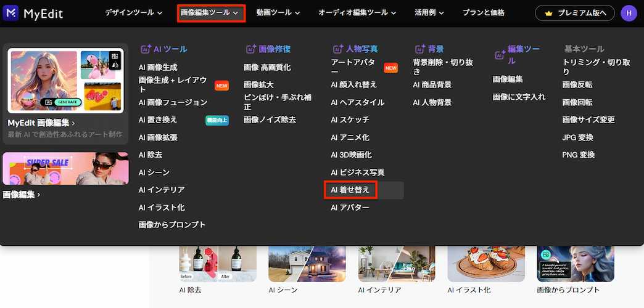The height and width of the screenshot is (308, 644).
Task: Select AI ヘアスタイル
Action: pyautogui.click(x=358, y=102)
